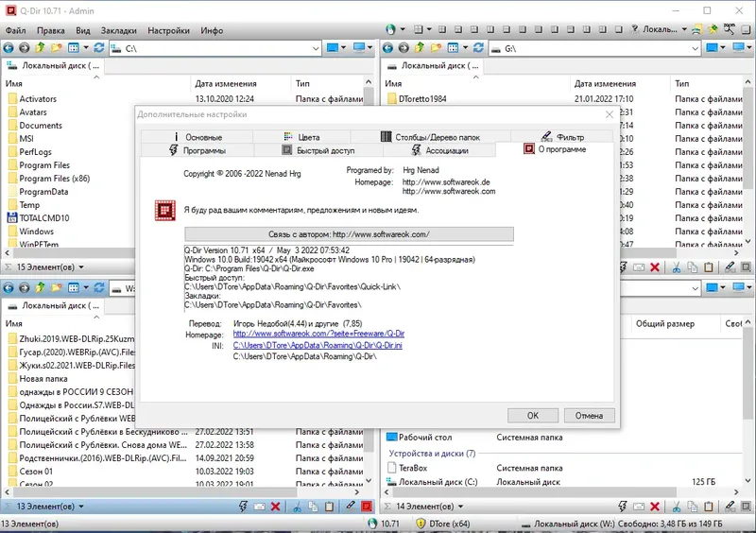Sort by Дата изменения in the C:\ pane
This screenshot has width=756, height=533.
[226, 83]
